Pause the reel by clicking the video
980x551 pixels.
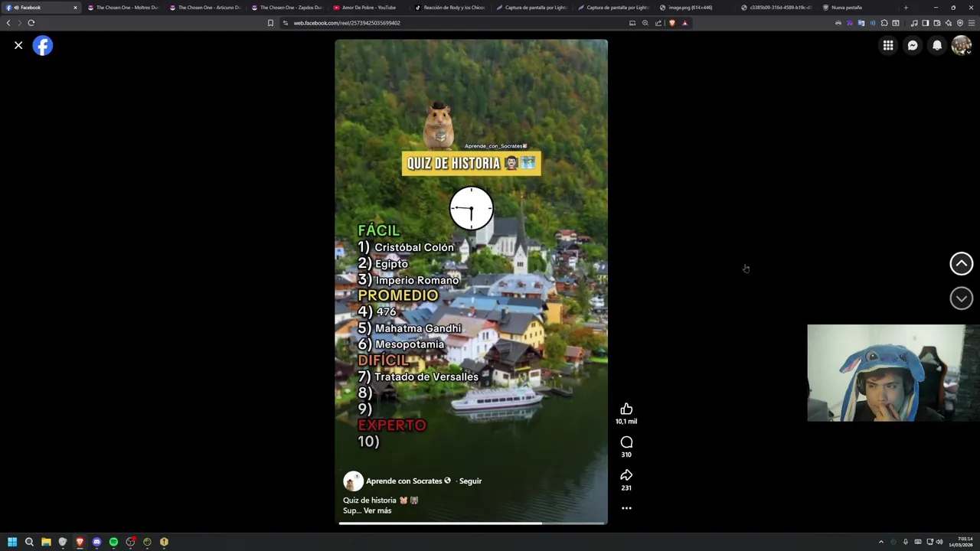pos(471,283)
